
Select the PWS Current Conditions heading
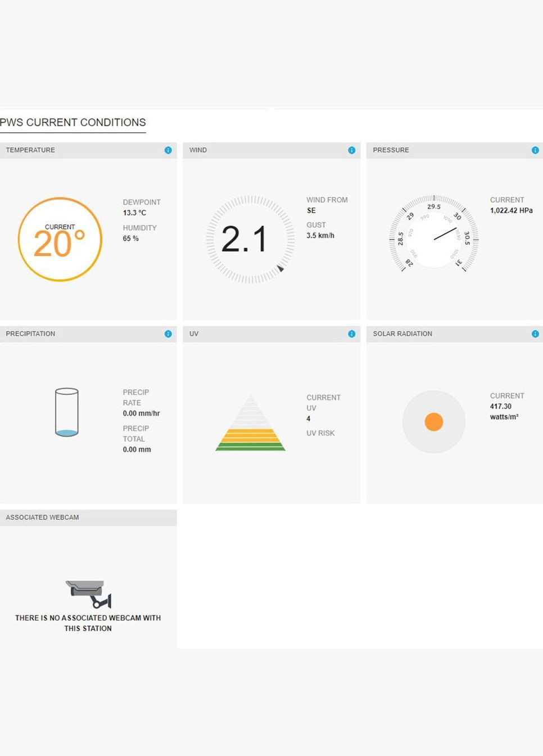[x=73, y=123]
